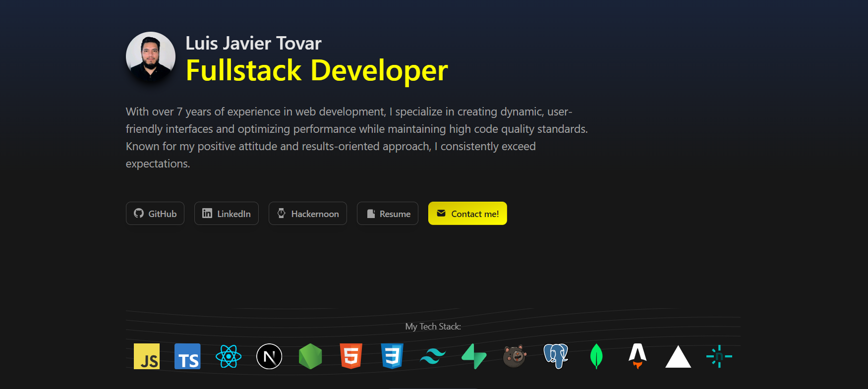Click the teal Netlify icon
Screen dimensions: 868x389
tap(719, 356)
